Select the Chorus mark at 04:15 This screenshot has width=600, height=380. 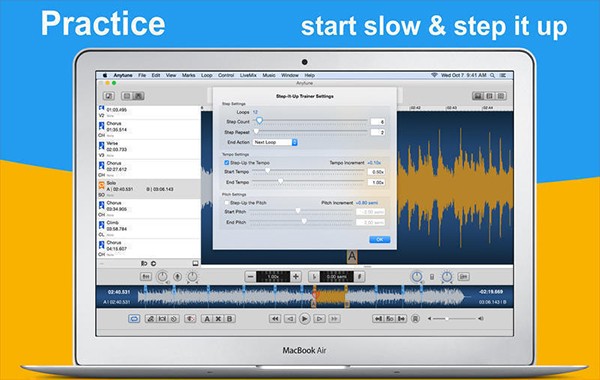149,249
